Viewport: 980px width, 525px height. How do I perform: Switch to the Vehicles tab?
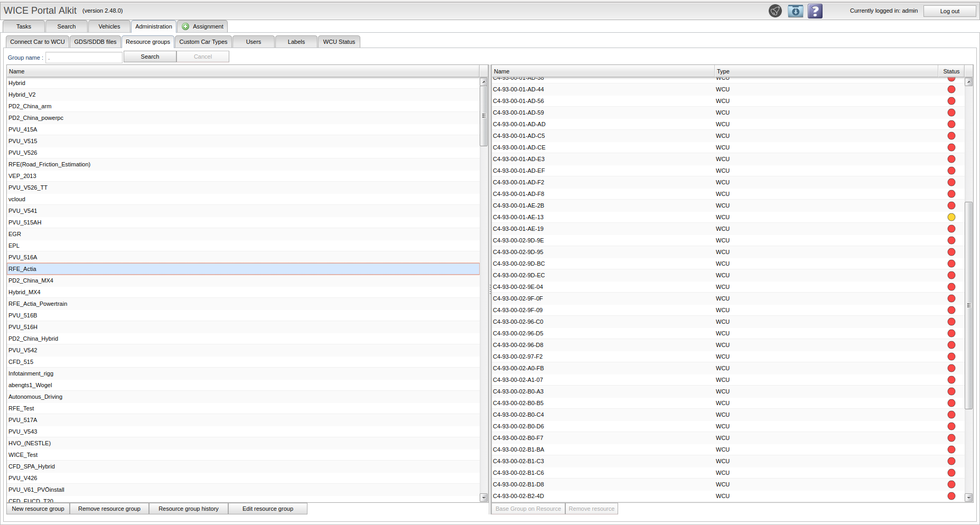click(x=109, y=26)
